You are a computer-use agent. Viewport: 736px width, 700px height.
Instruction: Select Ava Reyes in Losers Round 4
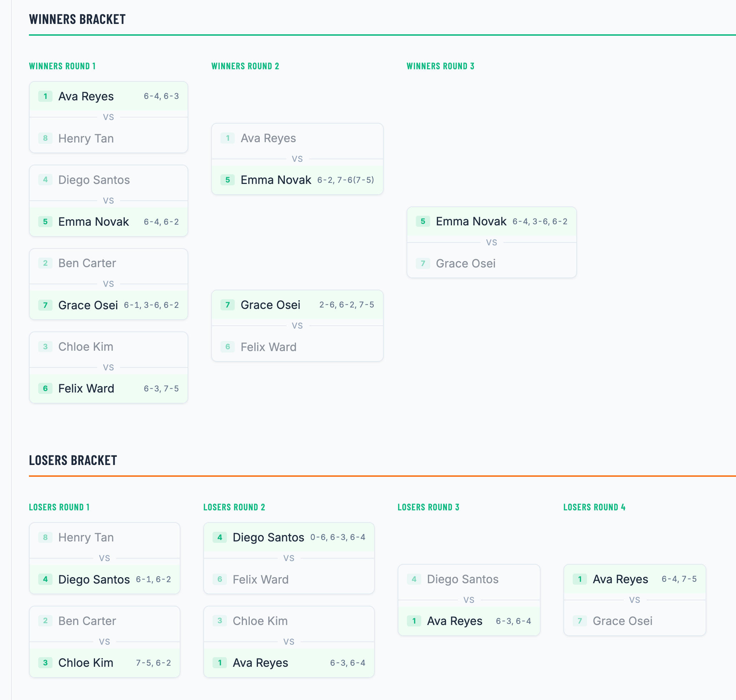point(635,579)
